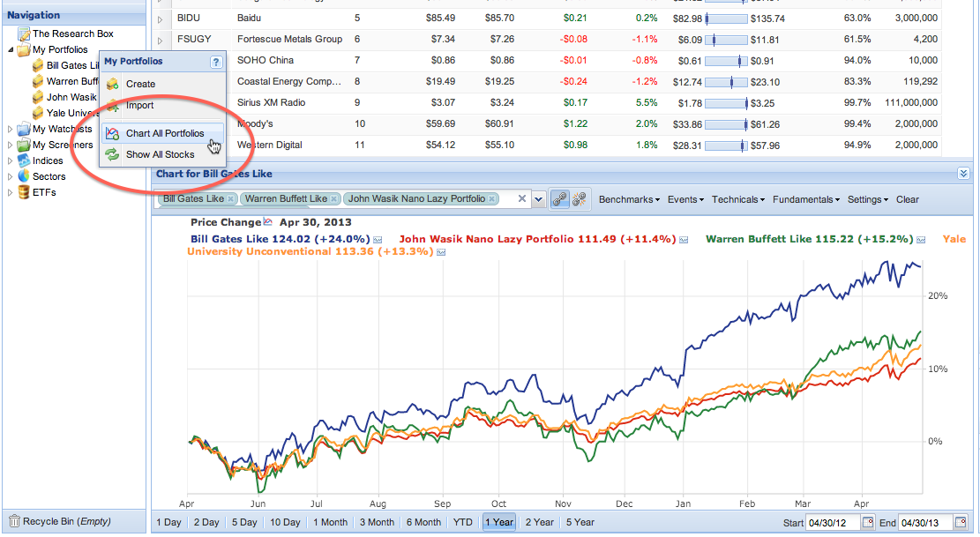
Task: Click the Chart All Portfolios icon
Action: 113,133
